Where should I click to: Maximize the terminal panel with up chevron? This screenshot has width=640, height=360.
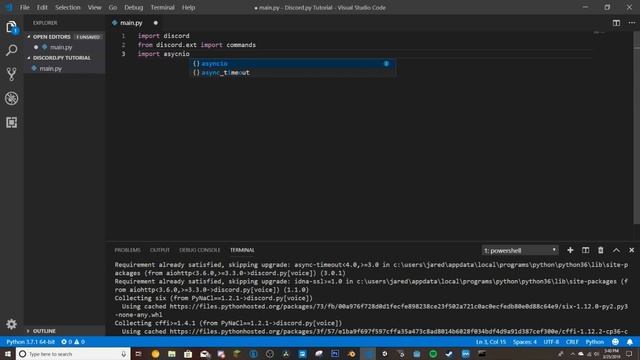tap(616, 250)
